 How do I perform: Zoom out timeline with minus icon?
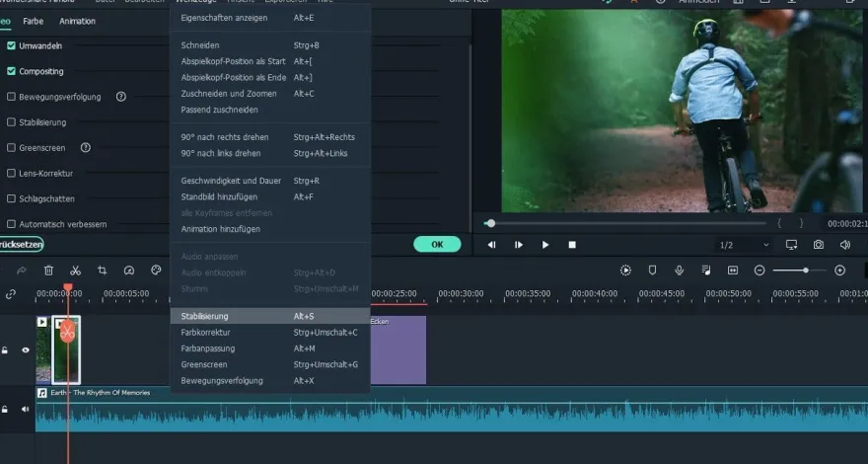coord(759,270)
